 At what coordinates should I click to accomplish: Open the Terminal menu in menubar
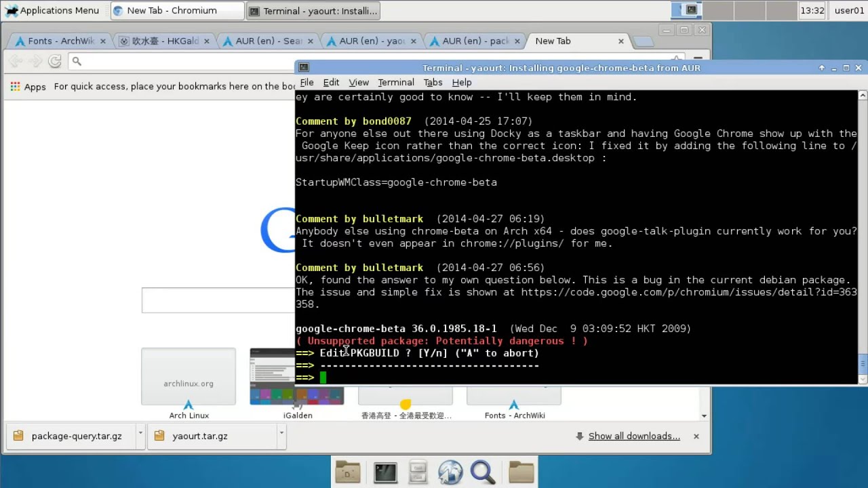click(x=396, y=82)
